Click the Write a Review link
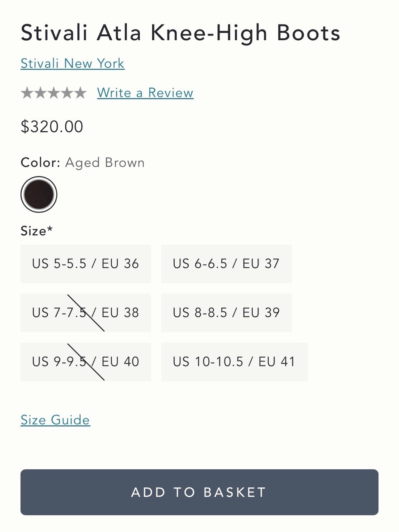 click(x=145, y=93)
